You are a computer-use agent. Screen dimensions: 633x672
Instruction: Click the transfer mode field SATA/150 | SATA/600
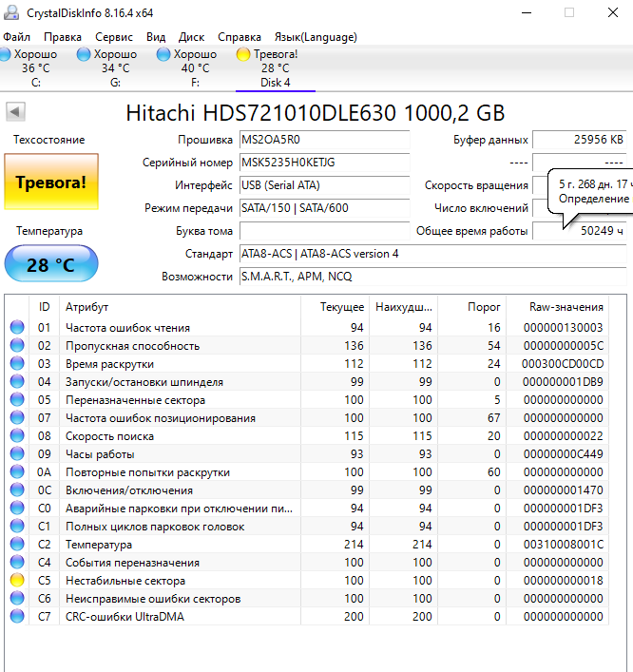tap(324, 208)
